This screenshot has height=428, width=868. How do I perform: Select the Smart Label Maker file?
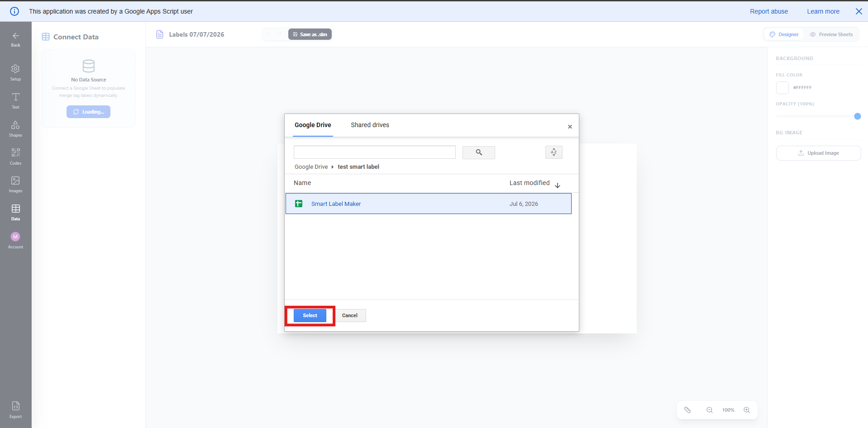click(428, 204)
